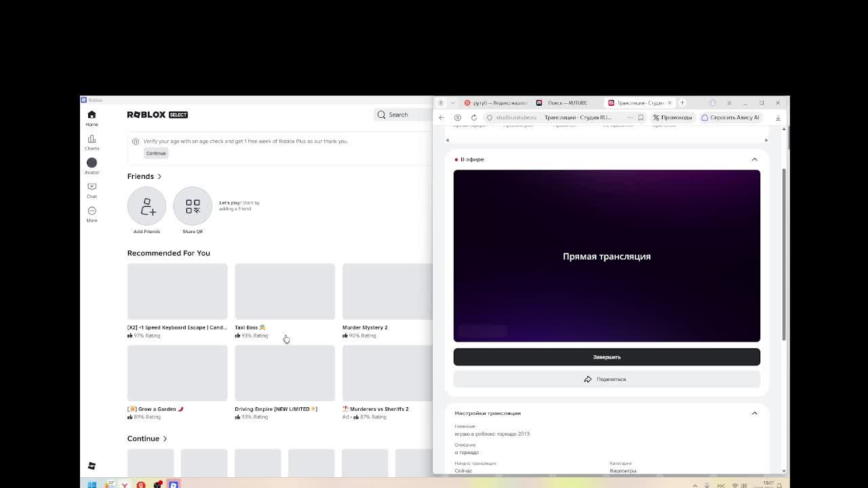The width and height of the screenshot is (868, 488).
Task: Switch to the 'рутуб — Яндекс' browser tab
Action: 495,103
